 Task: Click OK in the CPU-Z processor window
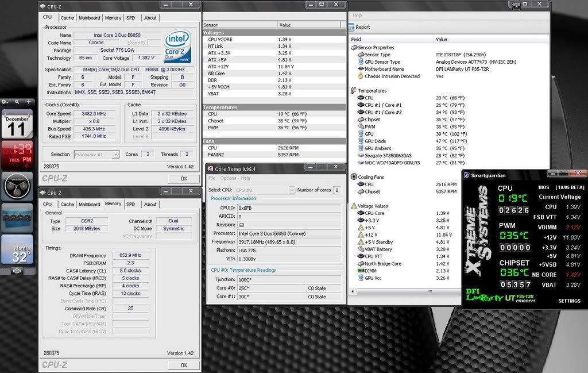[x=184, y=179]
